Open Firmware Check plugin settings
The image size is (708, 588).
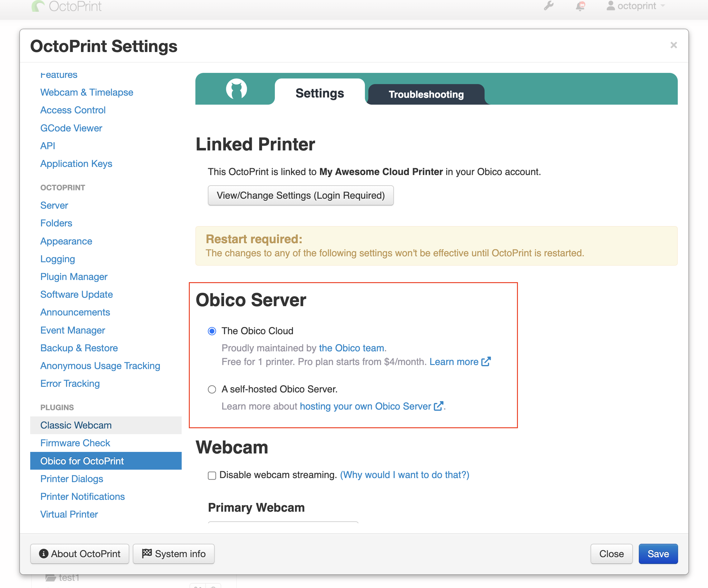[x=75, y=443]
